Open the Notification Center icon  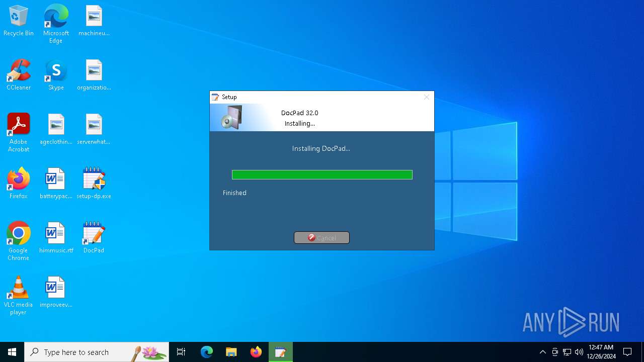pos(627,352)
